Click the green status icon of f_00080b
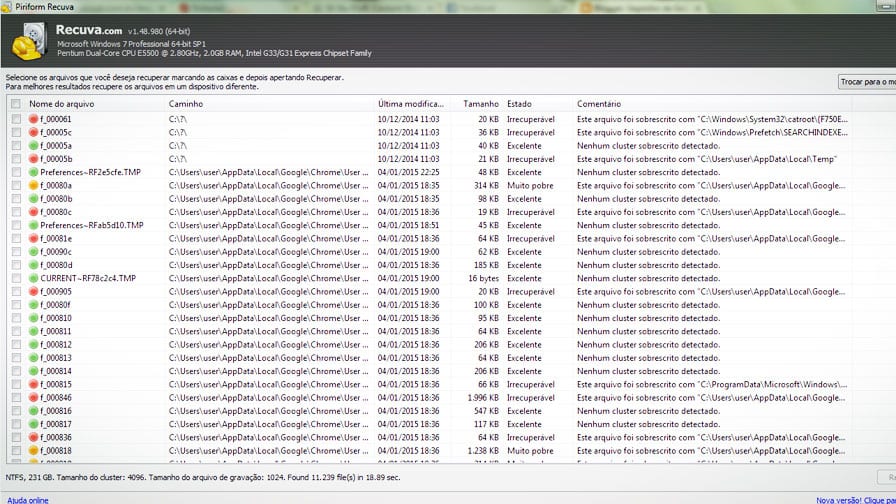This screenshot has height=504, width=896. pos(34,199)
